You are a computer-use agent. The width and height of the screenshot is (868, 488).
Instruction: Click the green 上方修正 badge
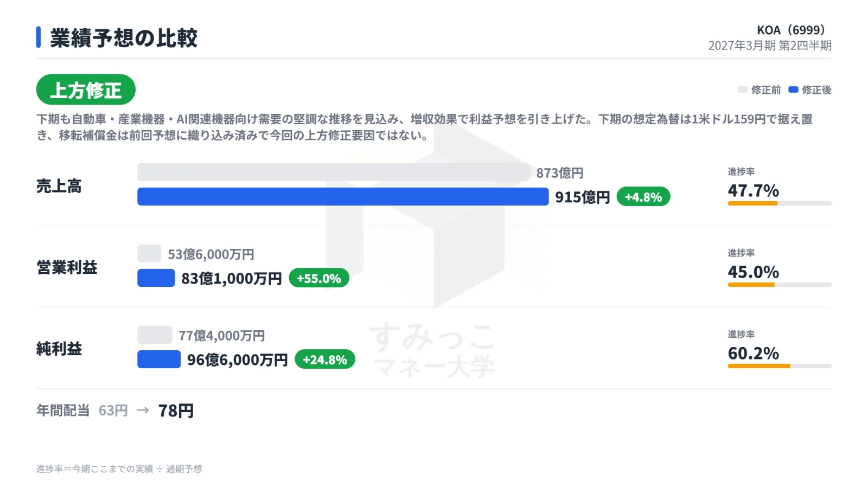[86, 89]
